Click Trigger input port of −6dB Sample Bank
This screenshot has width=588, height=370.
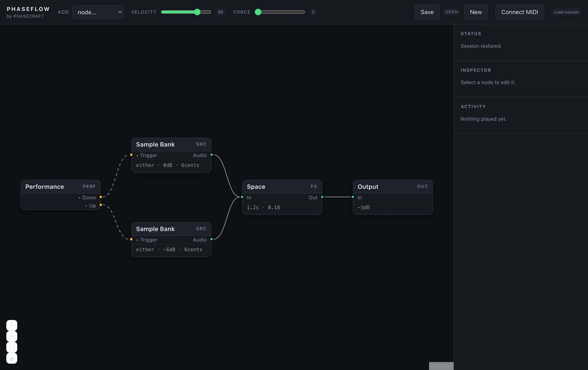coord(131,239)
